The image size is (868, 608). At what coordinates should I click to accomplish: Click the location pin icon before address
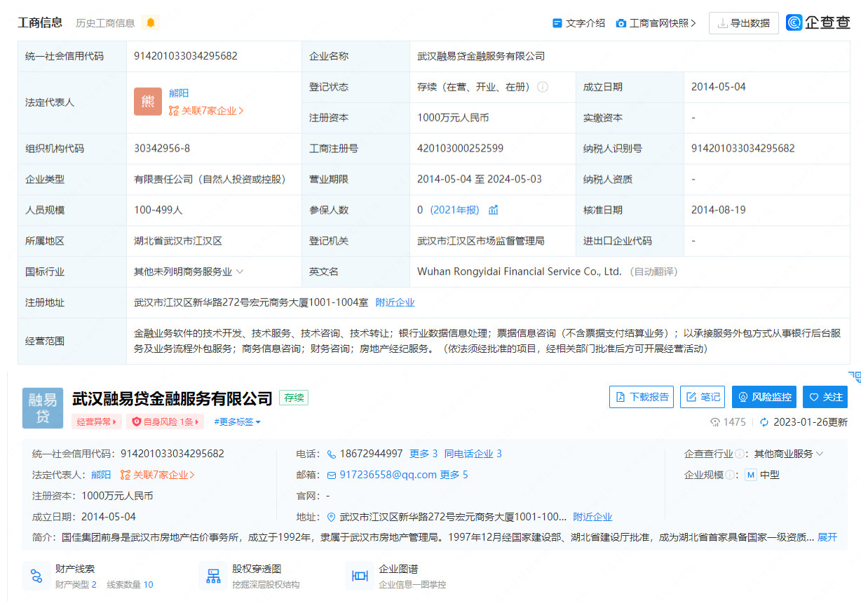[x=332, y=517]
